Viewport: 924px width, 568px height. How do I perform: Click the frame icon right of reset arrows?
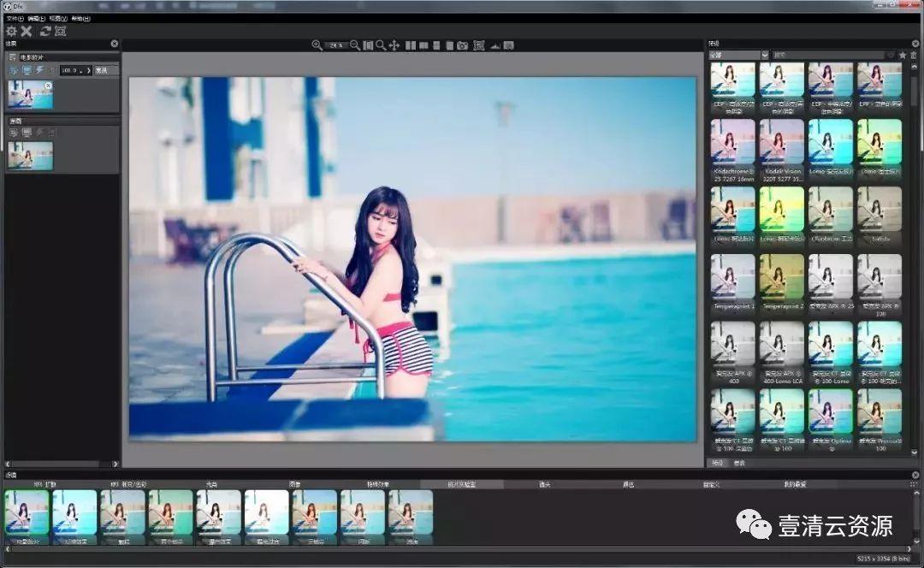[60, 32]
